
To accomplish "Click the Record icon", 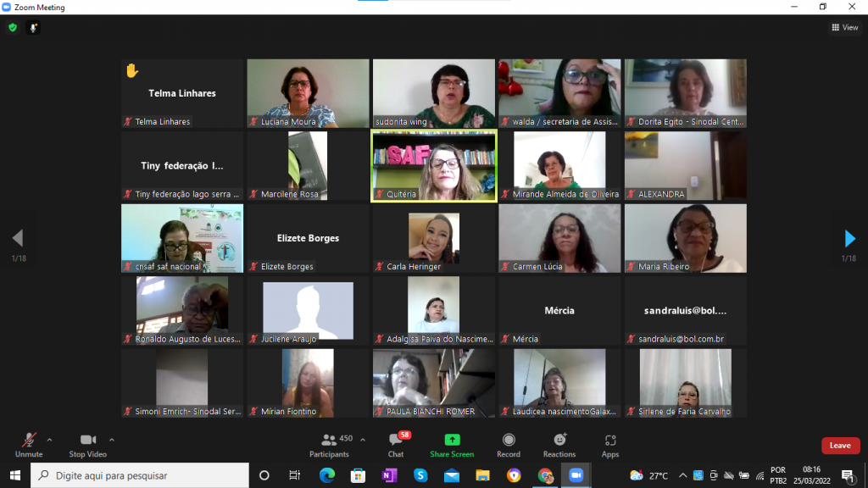I will 509,444.
